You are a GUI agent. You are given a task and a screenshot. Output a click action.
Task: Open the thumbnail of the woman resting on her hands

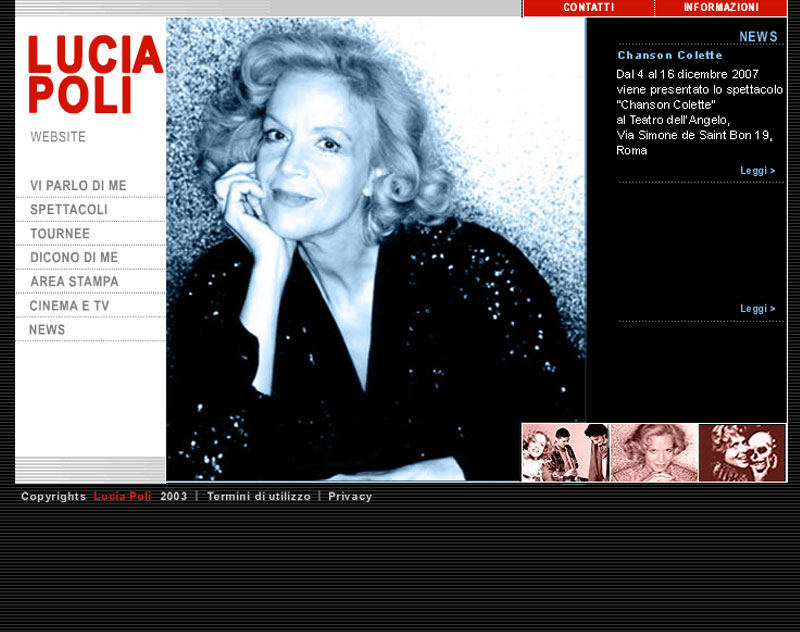tap(654, 452)
